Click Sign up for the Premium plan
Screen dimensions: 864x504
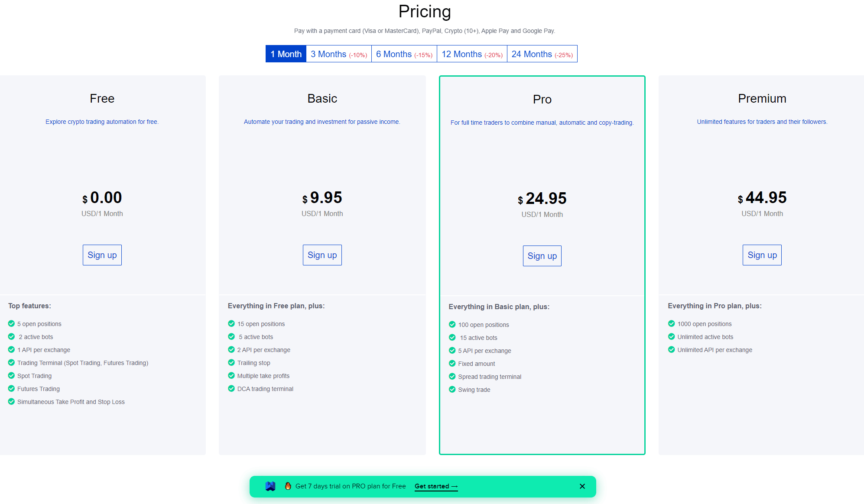pos(761,255)
